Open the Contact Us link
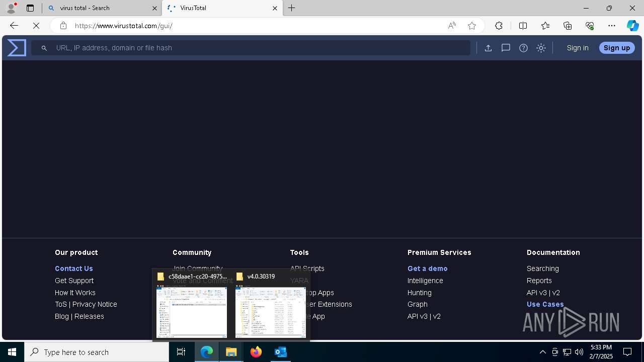The image size is (644, 362). (74, 268)
